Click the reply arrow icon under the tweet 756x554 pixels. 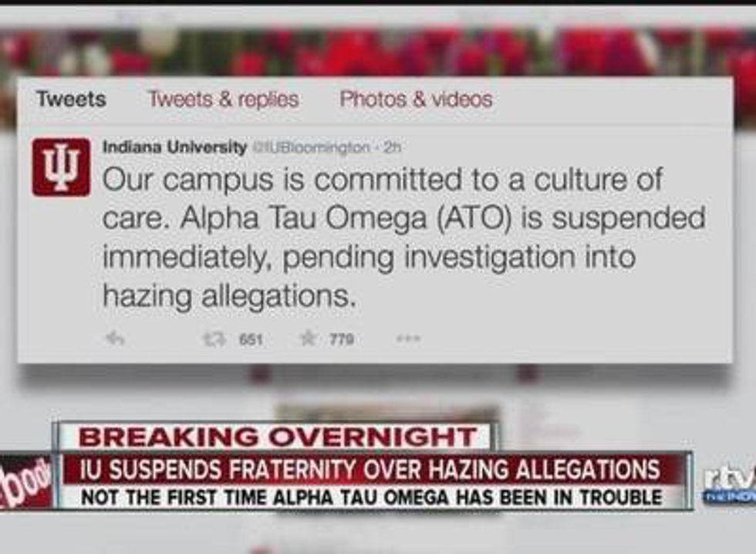tap(115, 339)
